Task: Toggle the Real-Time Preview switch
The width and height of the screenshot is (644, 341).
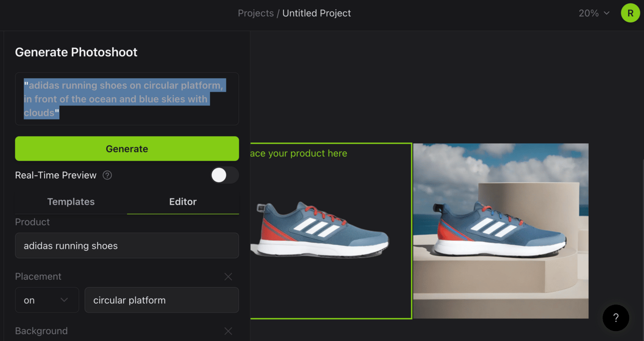Action: tap(224, 175)
